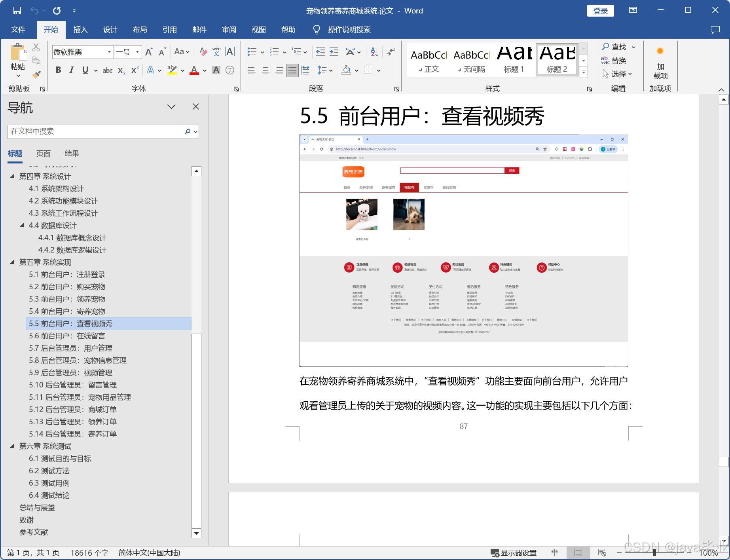
Task: Center align the text
Action: point(265,70)
